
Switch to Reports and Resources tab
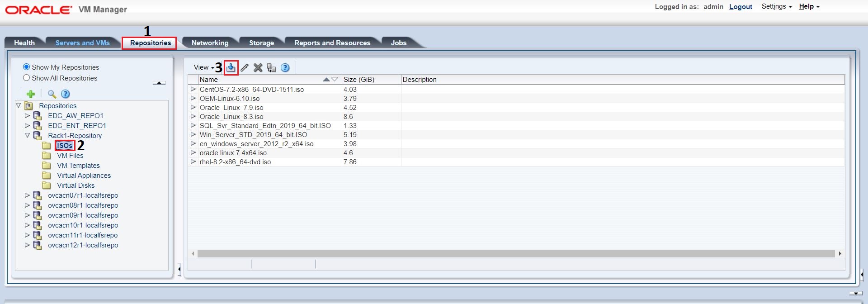tap(332, 43)
